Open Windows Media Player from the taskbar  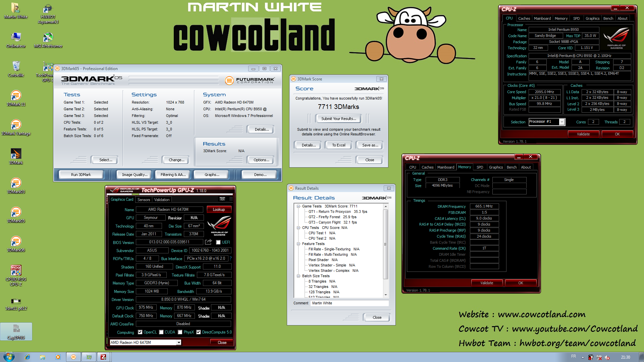point(58,357)
